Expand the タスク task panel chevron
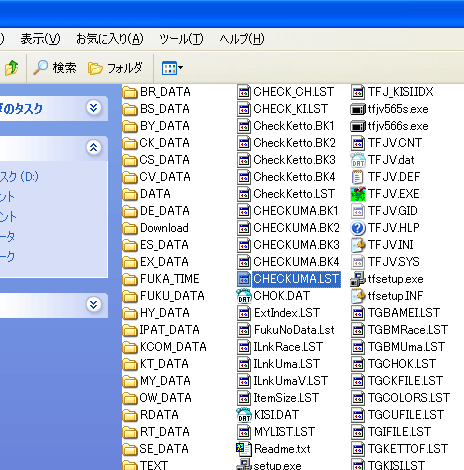Viewport: 464px width, 470px height. 94,107
